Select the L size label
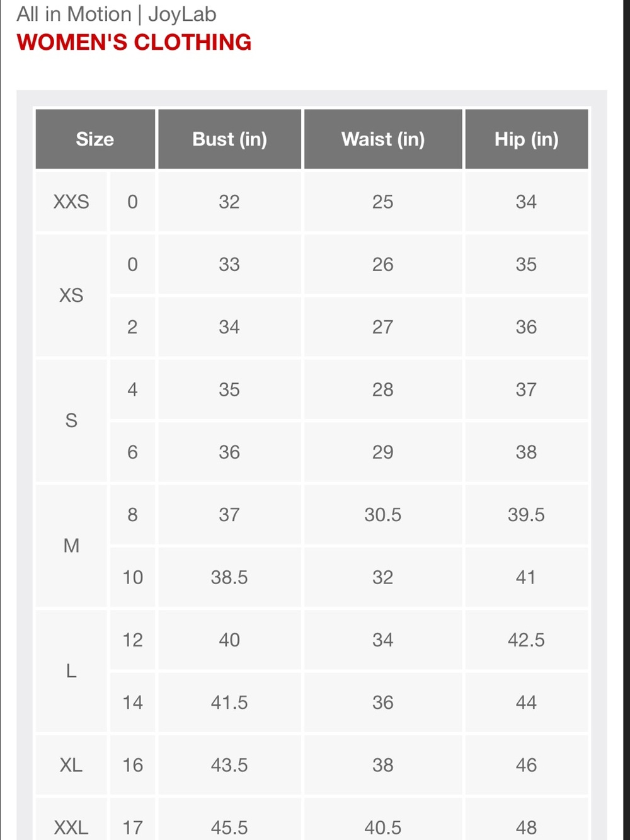 point(71,671)
